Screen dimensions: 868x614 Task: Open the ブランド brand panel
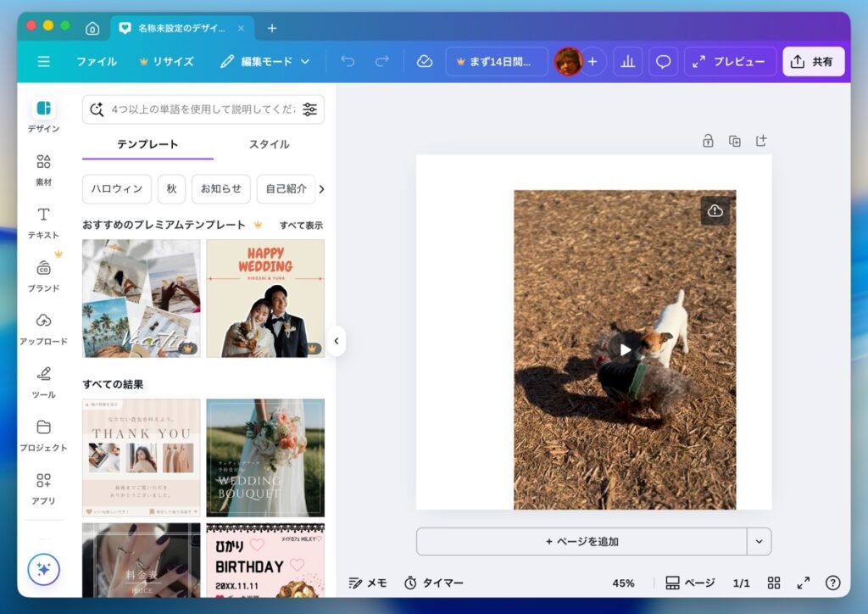pos(43,275)
